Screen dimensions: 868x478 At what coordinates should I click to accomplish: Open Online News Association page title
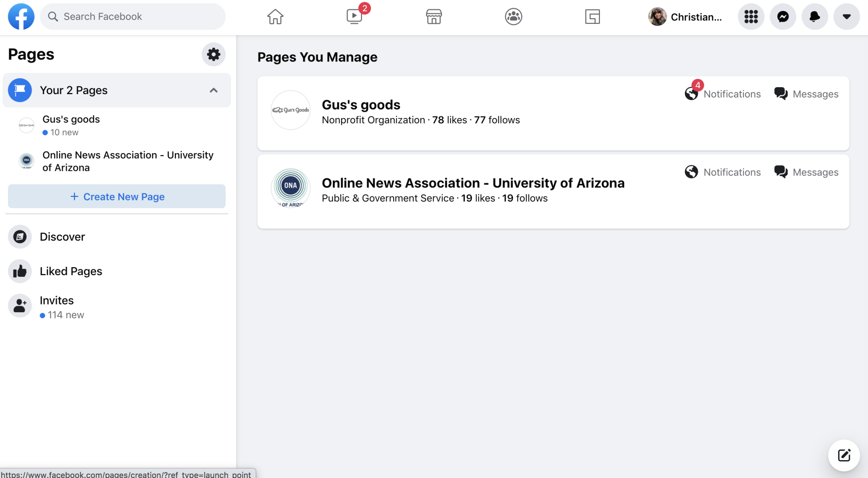[x=473, y=183]
